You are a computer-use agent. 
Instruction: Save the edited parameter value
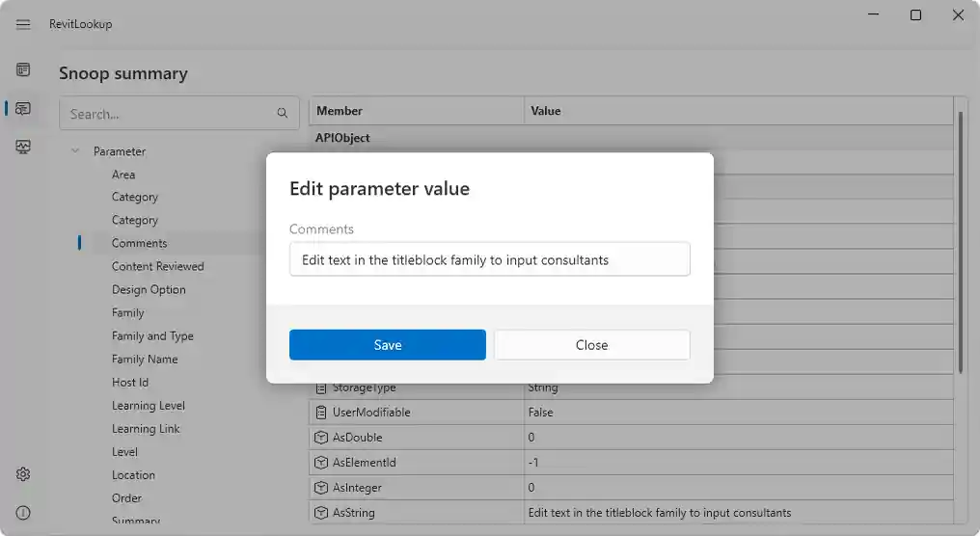coord(387,345)
